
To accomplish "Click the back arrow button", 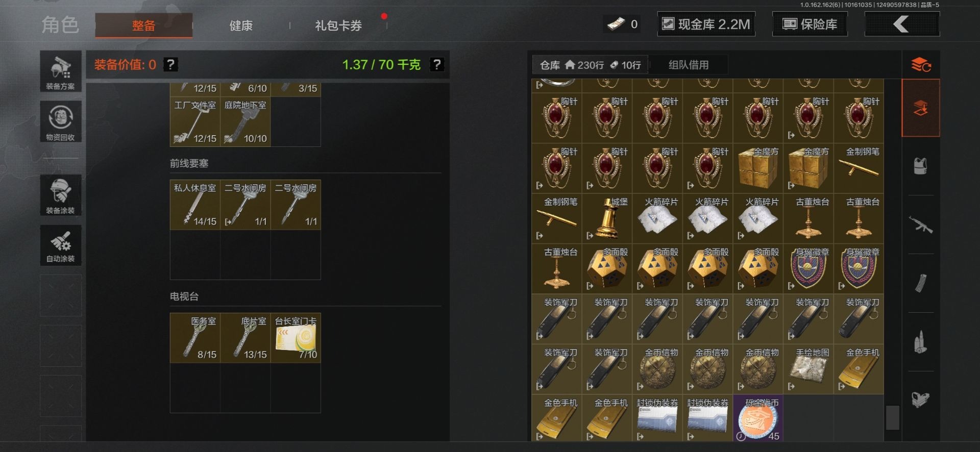I will tap(902, 24).
